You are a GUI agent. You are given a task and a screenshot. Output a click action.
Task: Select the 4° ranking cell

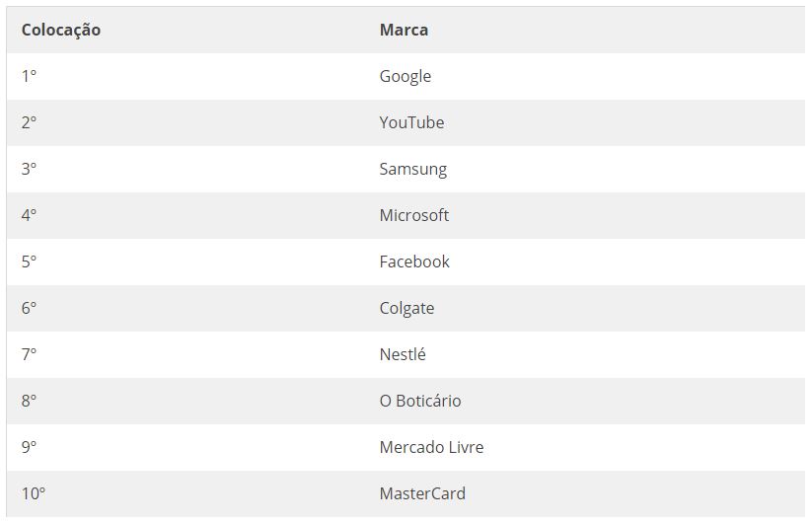tap(29, 215)
